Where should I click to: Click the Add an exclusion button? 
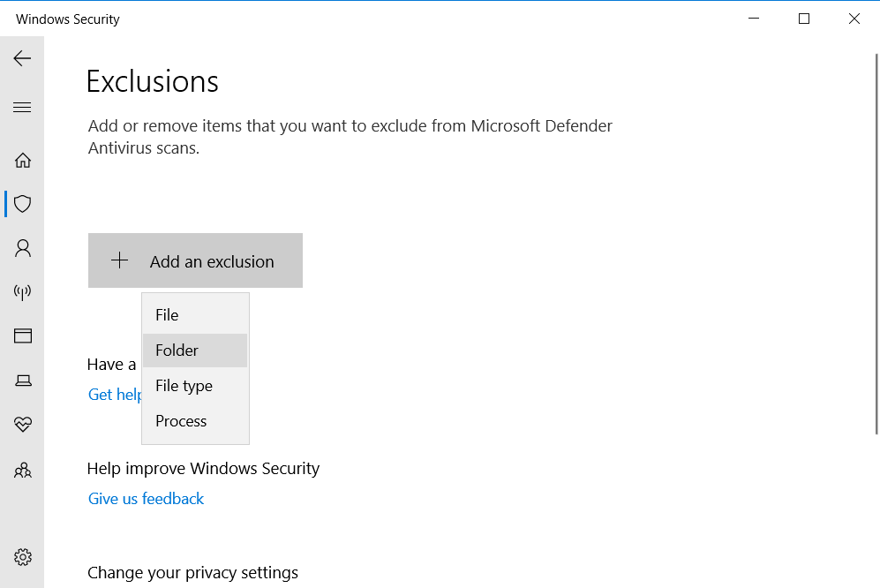[195, 261]
